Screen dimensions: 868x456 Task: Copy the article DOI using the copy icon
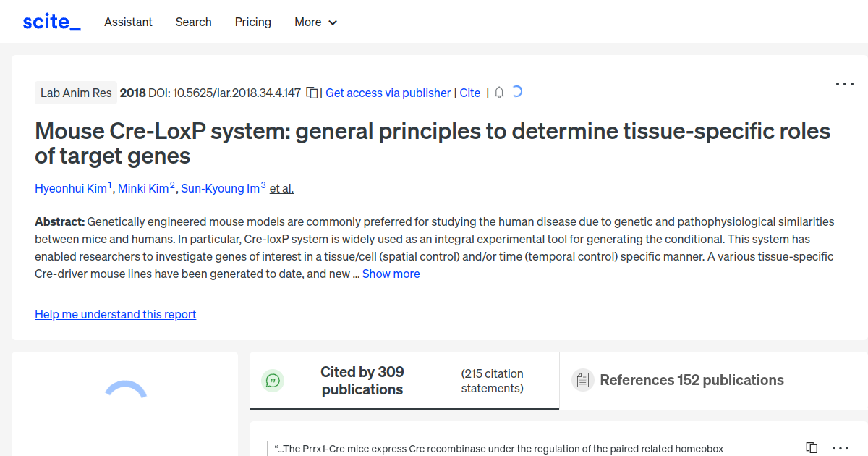[x=311, y=93]
